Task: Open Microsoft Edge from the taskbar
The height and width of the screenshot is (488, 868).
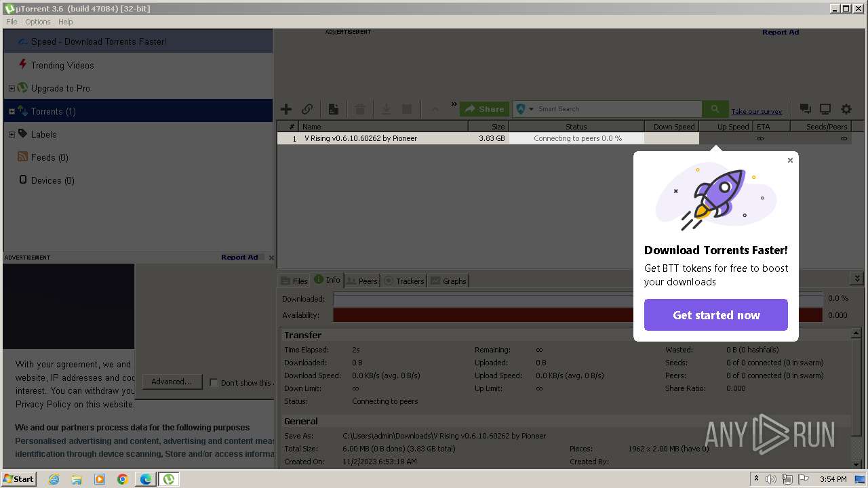Action: pos(146,479)
